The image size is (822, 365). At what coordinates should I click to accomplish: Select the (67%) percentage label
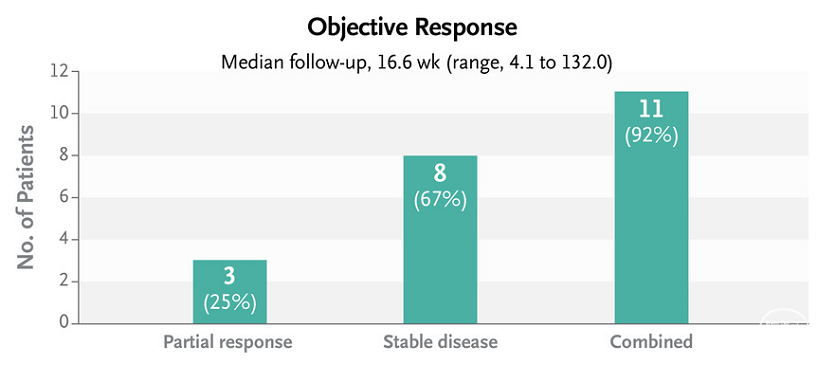tap(440, 200)
